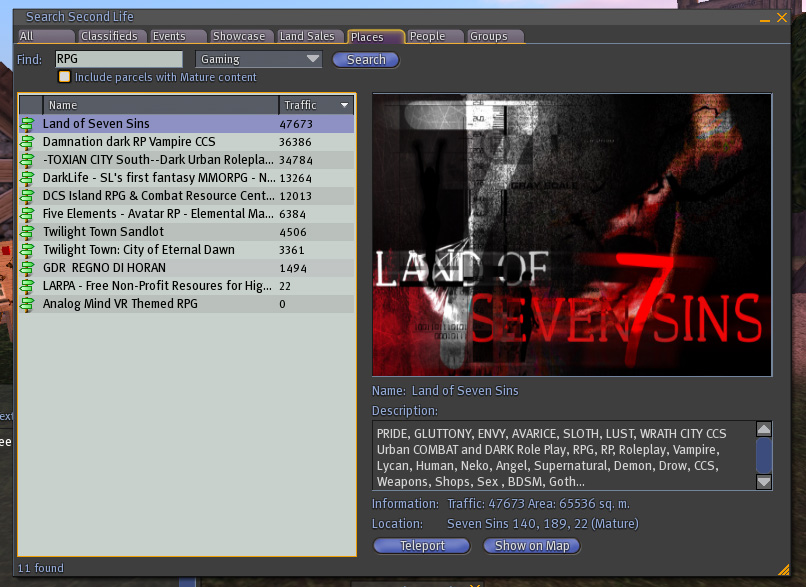Click the signpost icon beside Damnation dark RP Vampire
This screenshot has height=587, width=806.
click(x=28, y=142)
